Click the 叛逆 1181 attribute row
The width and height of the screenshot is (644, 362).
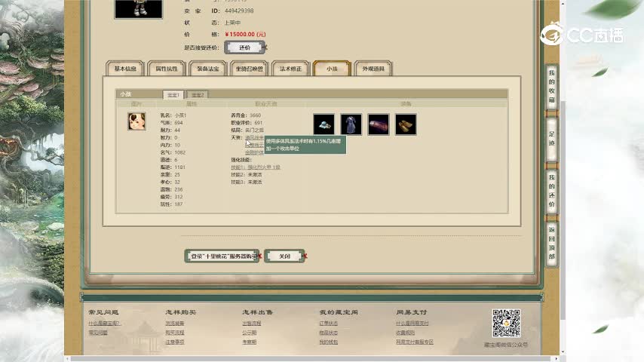tap(173, 167)
